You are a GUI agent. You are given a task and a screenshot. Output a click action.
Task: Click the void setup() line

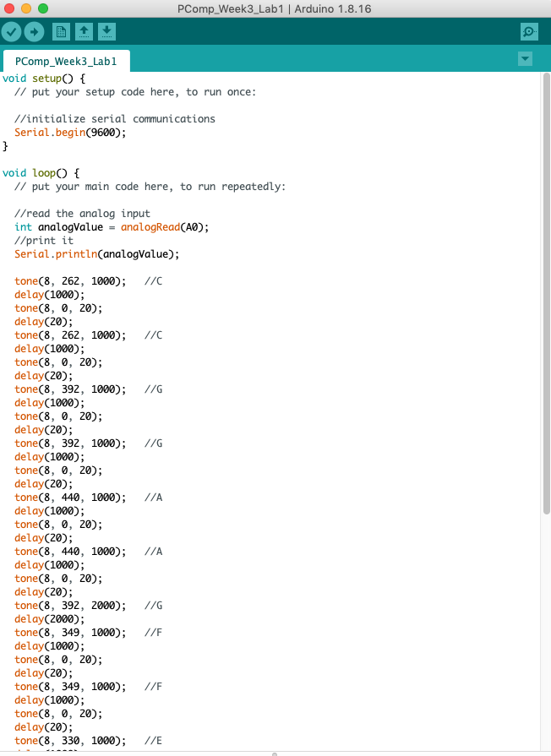33,79
